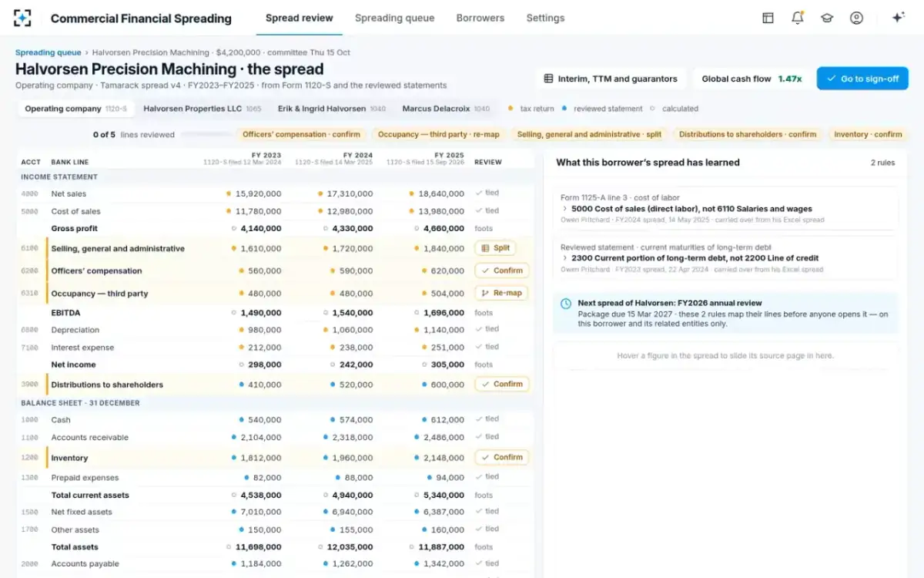Follow the Spreading queue breadcrumb link
Viewport: 924px width, 578px height.
(48, 52)
